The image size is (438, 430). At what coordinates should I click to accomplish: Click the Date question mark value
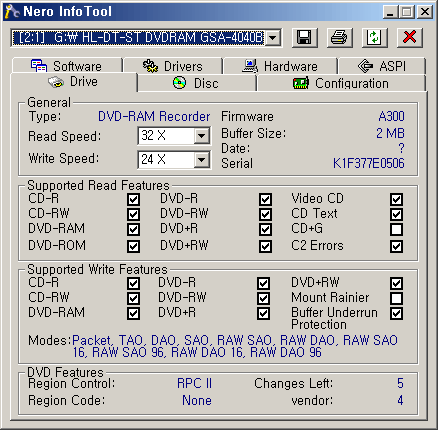(401, 148)
